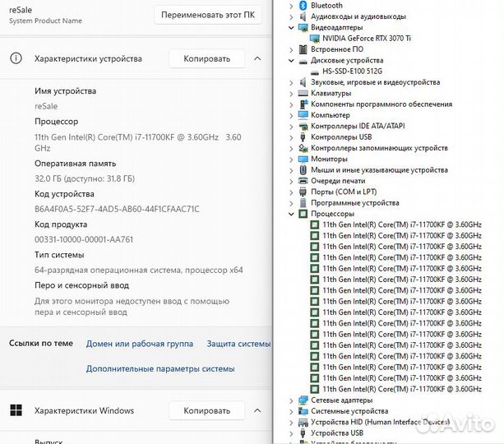Collapse the Характеристики устройства section chevron
This screenshot has height=444, width=504.
[x=257, y=58]
